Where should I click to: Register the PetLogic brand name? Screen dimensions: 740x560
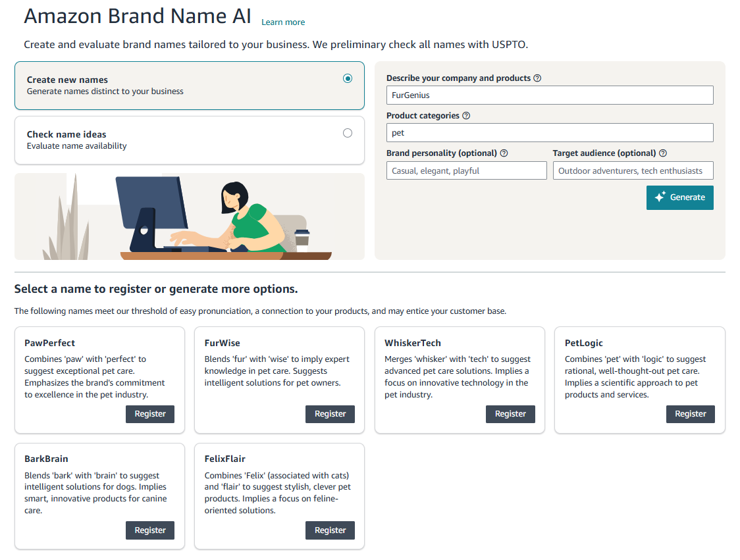[690, 414]
